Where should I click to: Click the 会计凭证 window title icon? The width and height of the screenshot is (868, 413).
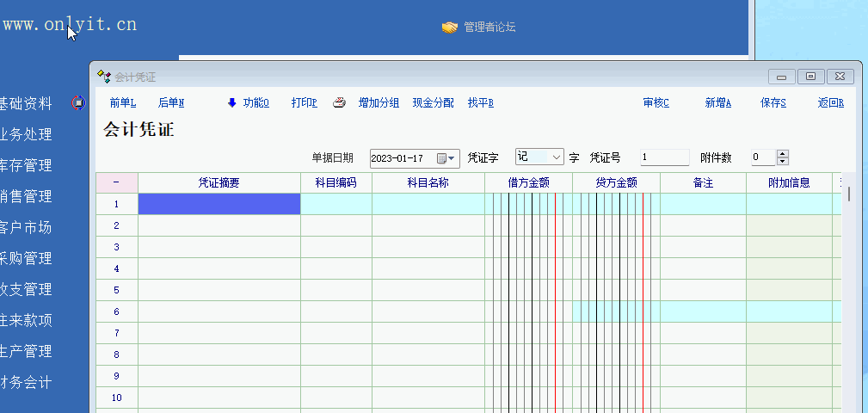point(104,77)
